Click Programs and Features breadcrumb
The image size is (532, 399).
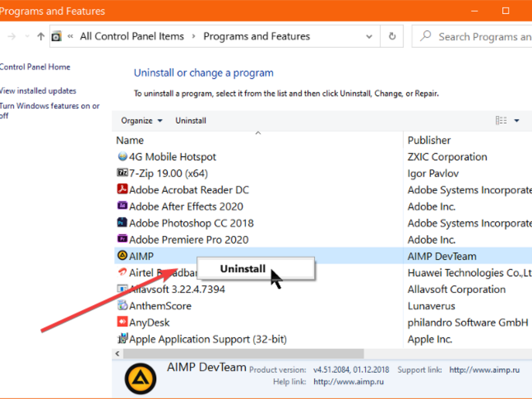coord(257,36)
